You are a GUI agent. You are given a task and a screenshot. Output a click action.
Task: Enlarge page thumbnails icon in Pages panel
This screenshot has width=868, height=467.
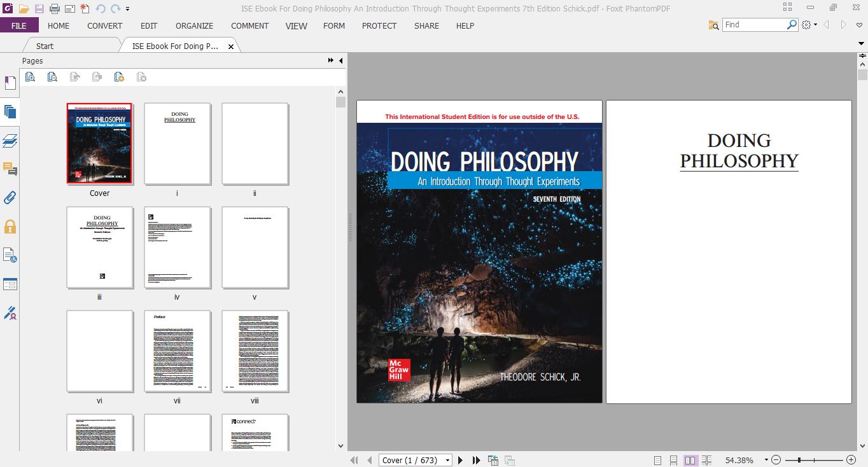click(30, 77)
